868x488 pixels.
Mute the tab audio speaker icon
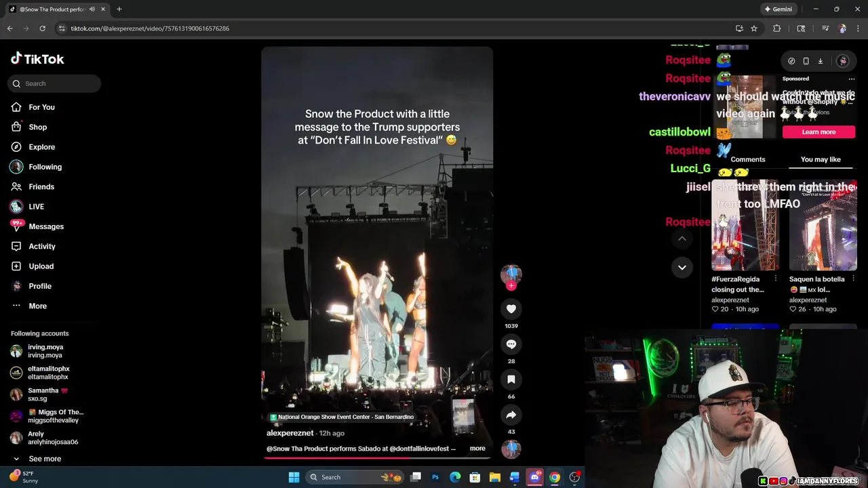(x=92, y=9)
